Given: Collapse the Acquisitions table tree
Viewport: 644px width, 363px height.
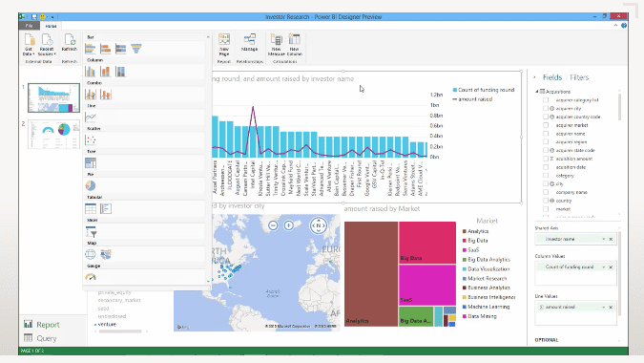Looking at the screenshot, I should click(537, 92).
